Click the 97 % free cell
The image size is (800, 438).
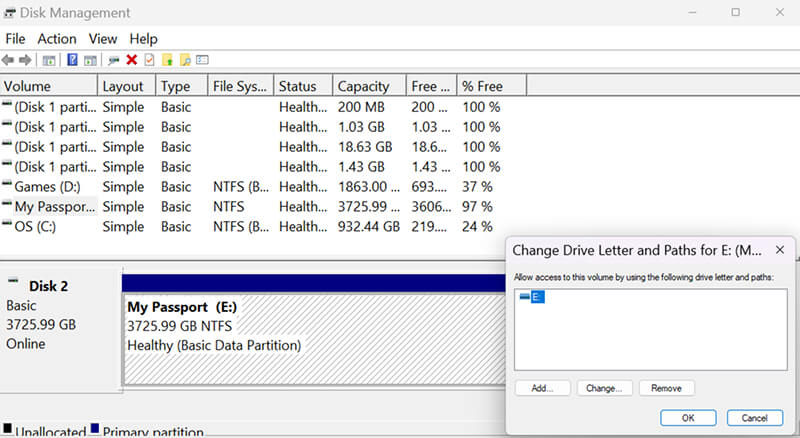(x=477, y=207)
